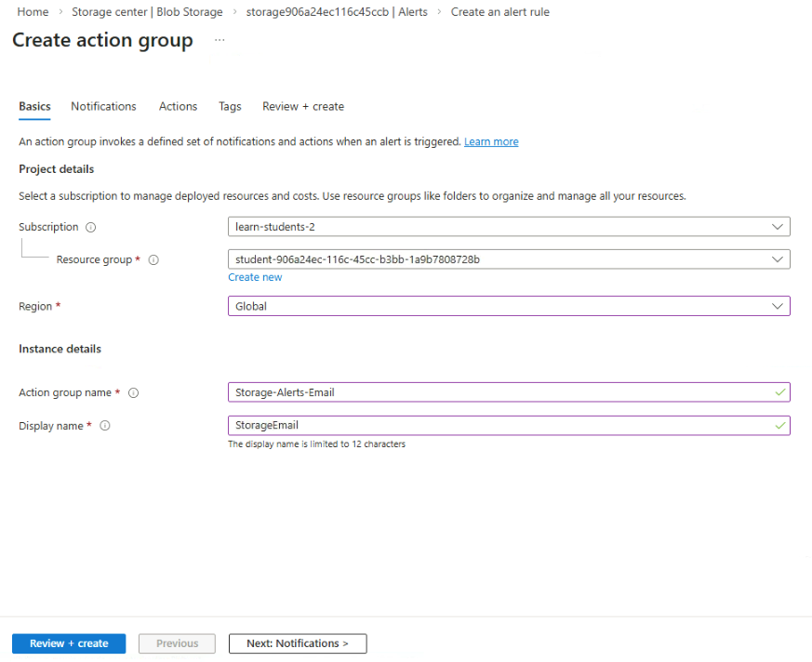Click the Next: Notifications button
This screenshot has width=812, height=662.
click(298, 643)
